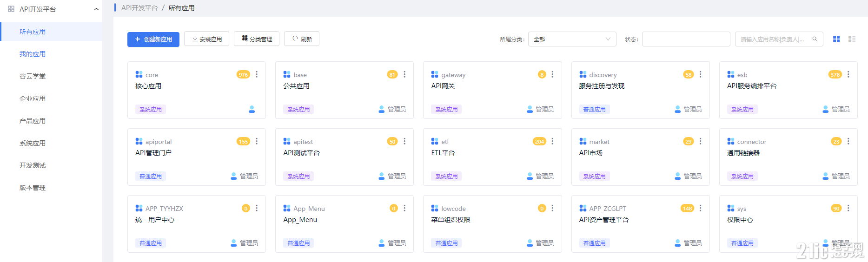
Task: Click 系统应用 tag on market card
Action: pos(594,176)
